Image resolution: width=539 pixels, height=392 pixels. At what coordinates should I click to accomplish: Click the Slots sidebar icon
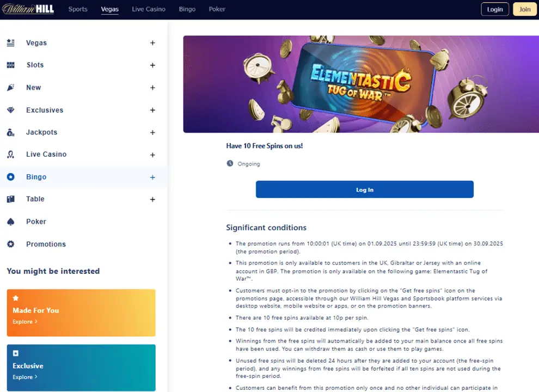pos(10,65)
